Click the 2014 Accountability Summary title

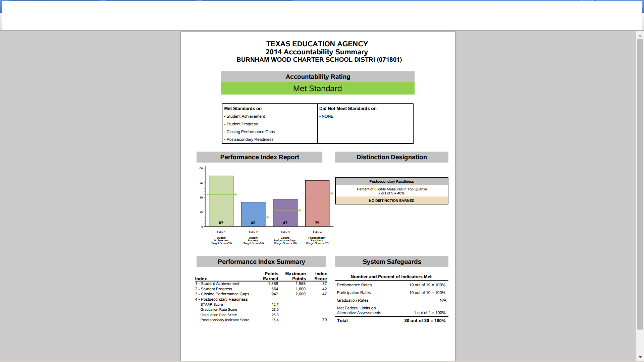(x=317, y=52)
